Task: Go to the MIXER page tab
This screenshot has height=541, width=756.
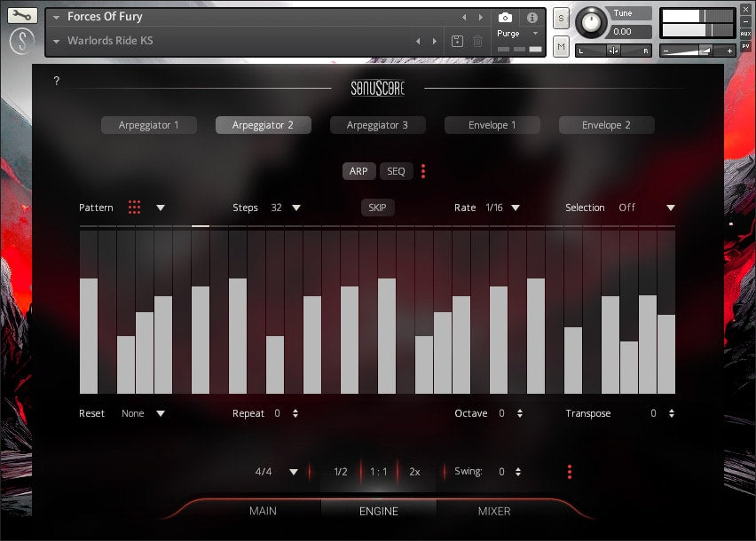Action: coord(494,511)
